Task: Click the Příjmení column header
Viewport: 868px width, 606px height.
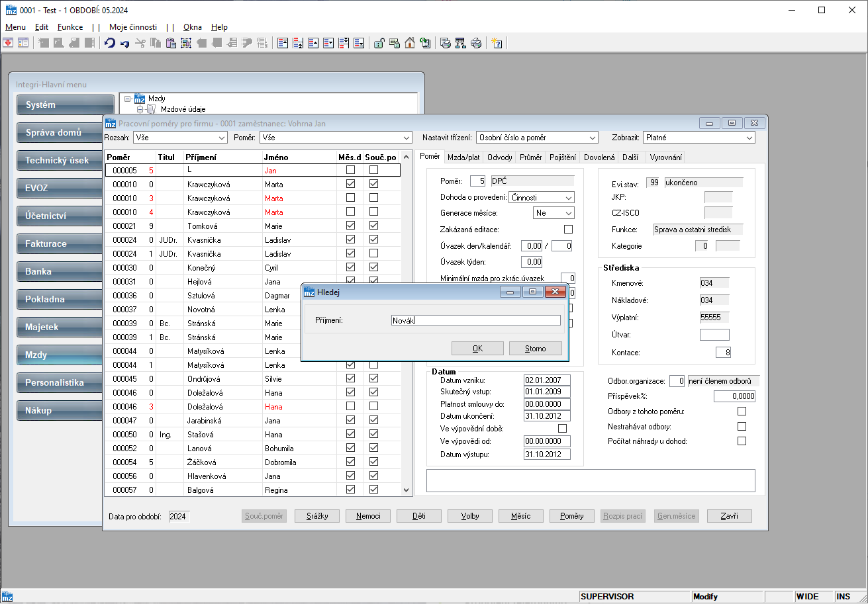Action: click(x=222, y=157)
